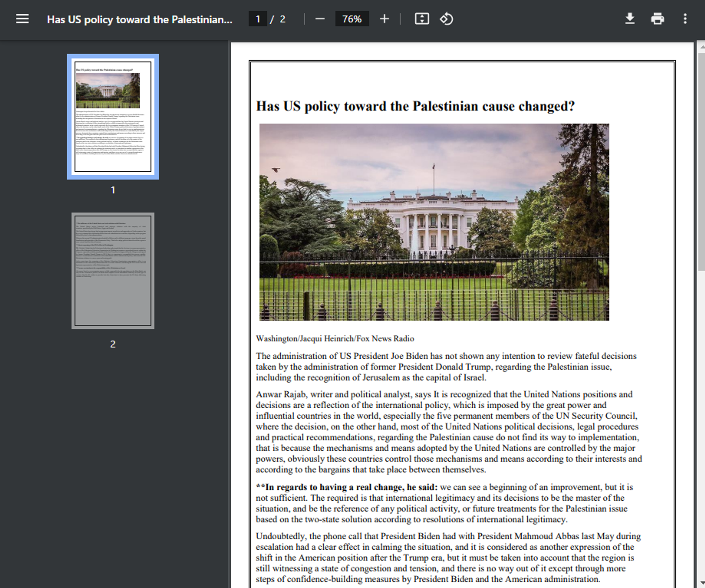The height and width of the screenshot is (588, 705).
Task: Click the vertical scrollbar thumb
Action: 701,162
